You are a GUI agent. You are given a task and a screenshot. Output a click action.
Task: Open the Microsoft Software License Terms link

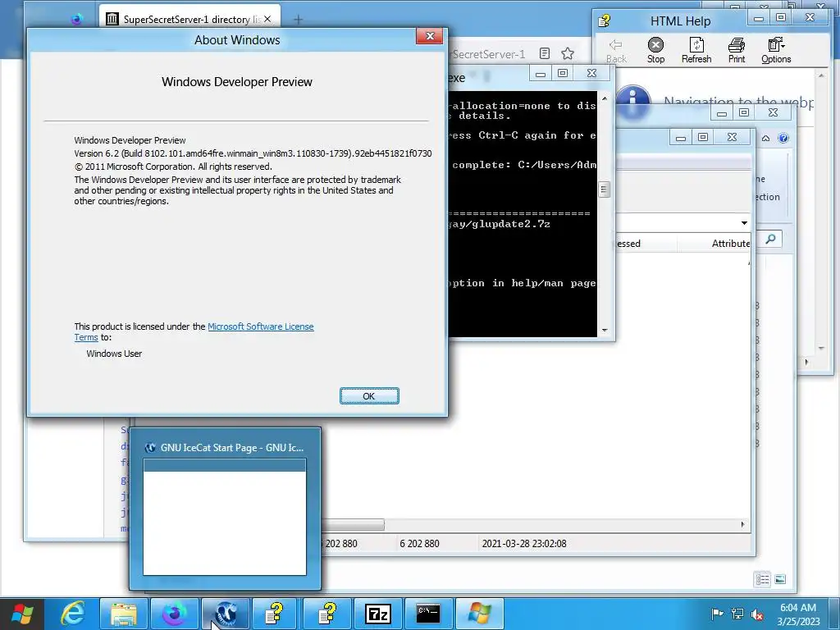click(260, 326)
